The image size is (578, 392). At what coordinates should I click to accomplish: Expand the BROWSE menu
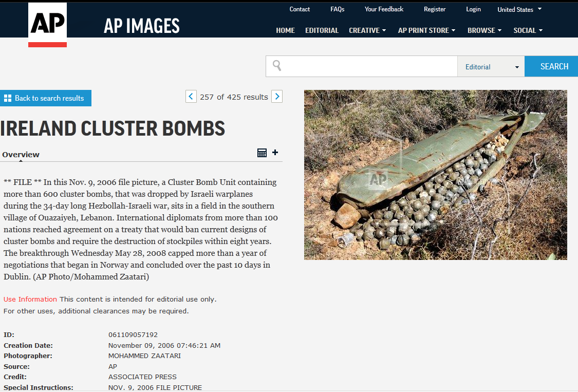coord(484,30)
